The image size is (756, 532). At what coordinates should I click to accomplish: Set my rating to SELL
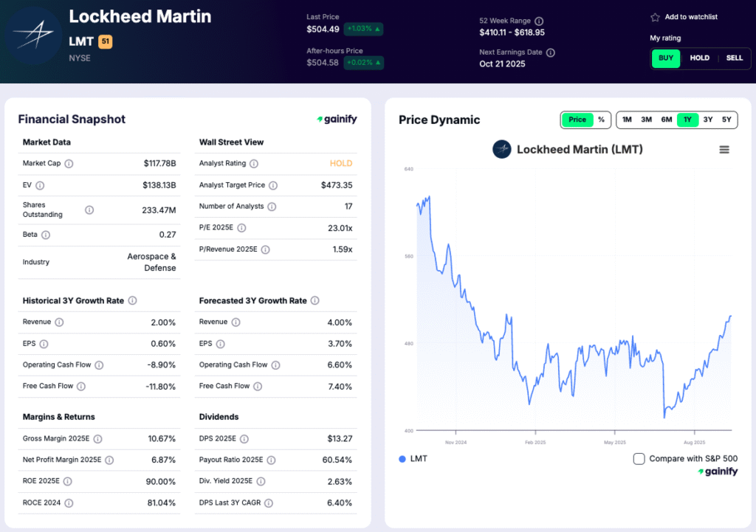tap(734, 58)
